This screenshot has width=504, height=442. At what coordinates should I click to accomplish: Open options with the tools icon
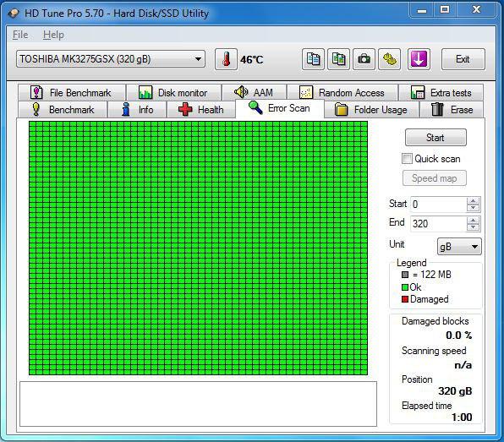(x=390, y=59)
